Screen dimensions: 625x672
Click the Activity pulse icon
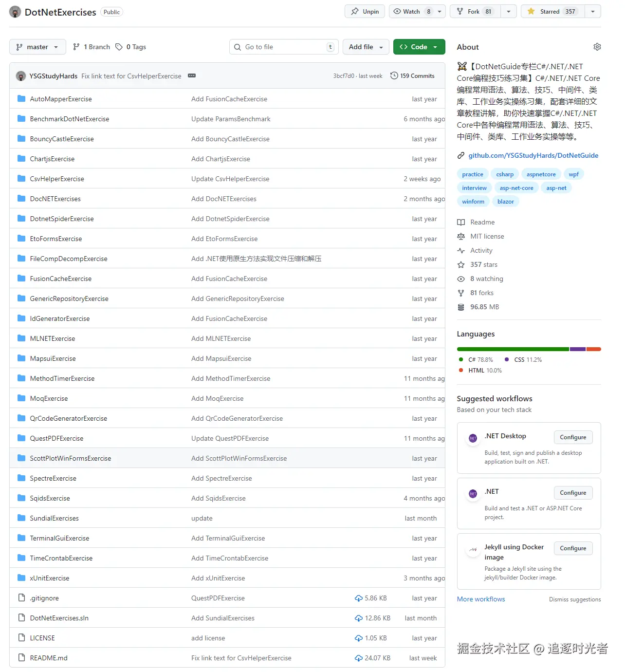[x=461, y=250]
